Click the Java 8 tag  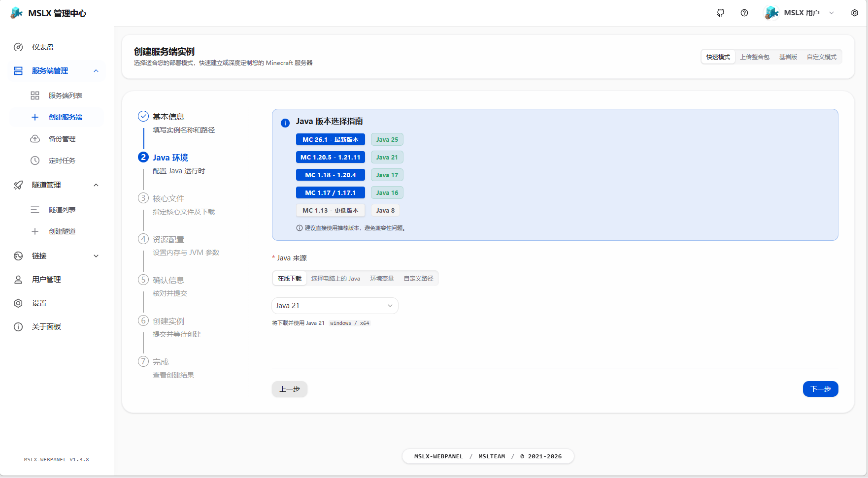click(x=386, y=211)
